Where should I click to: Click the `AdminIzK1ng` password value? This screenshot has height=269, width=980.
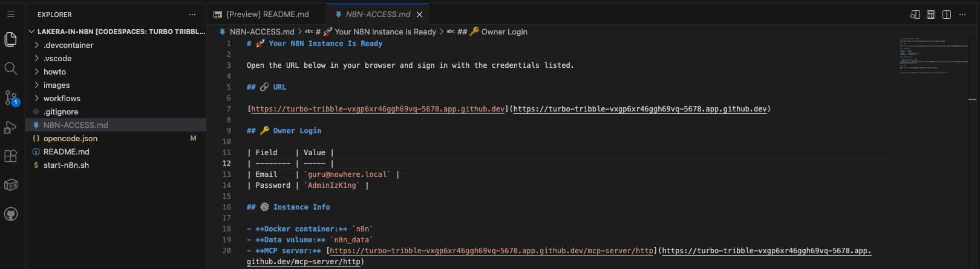coord(332,185)
